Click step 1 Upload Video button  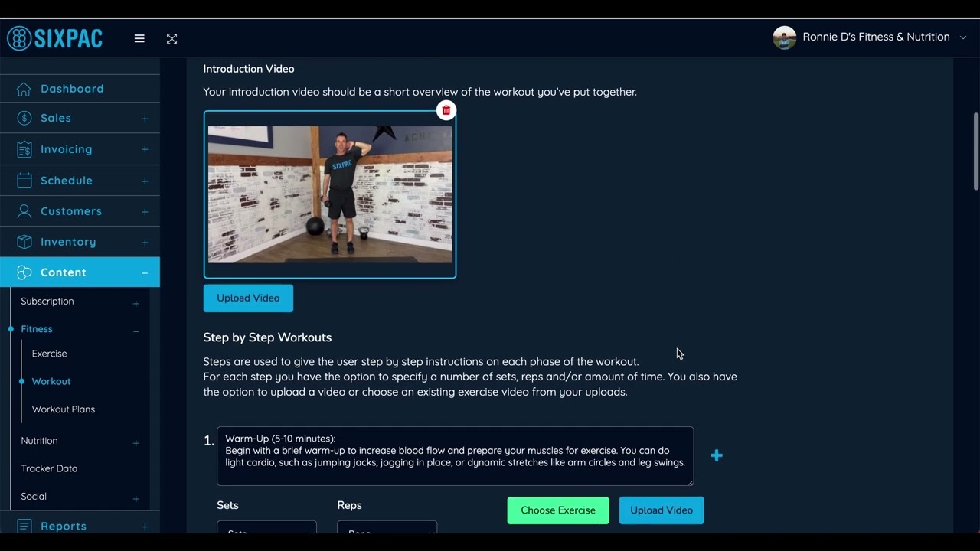point(661,510)
